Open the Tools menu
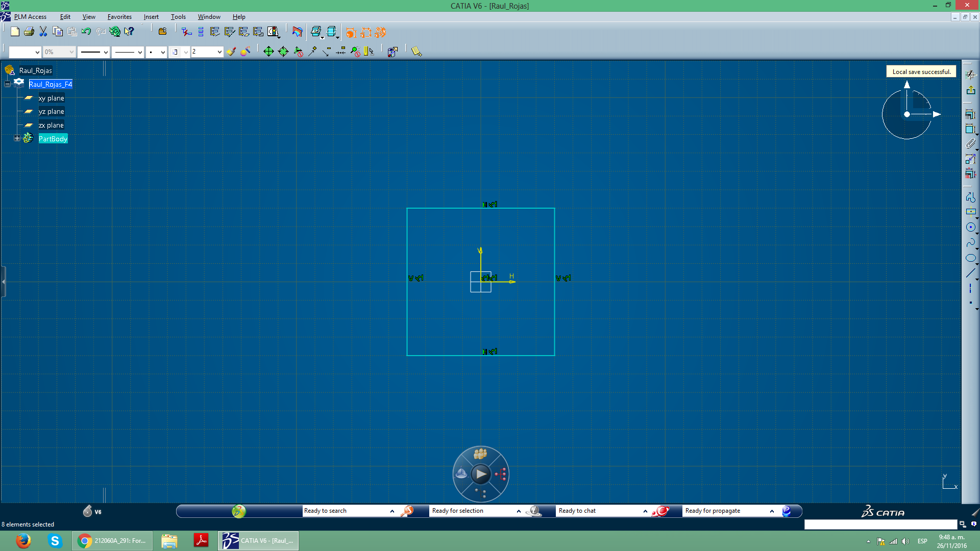This screenshot has width=980, height=551. (178, 17)
